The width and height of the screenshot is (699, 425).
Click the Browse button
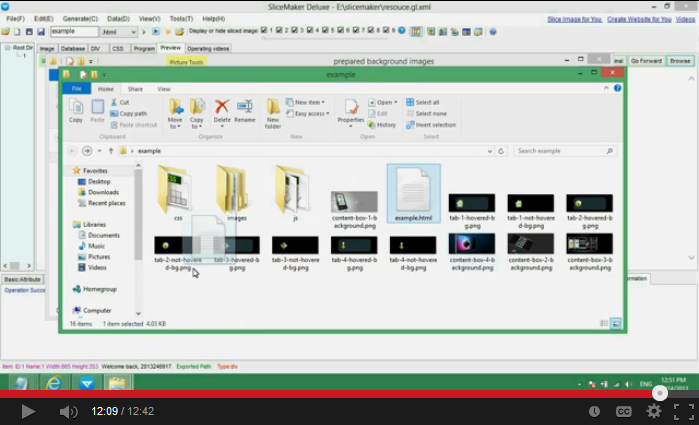tap(680, 61)
